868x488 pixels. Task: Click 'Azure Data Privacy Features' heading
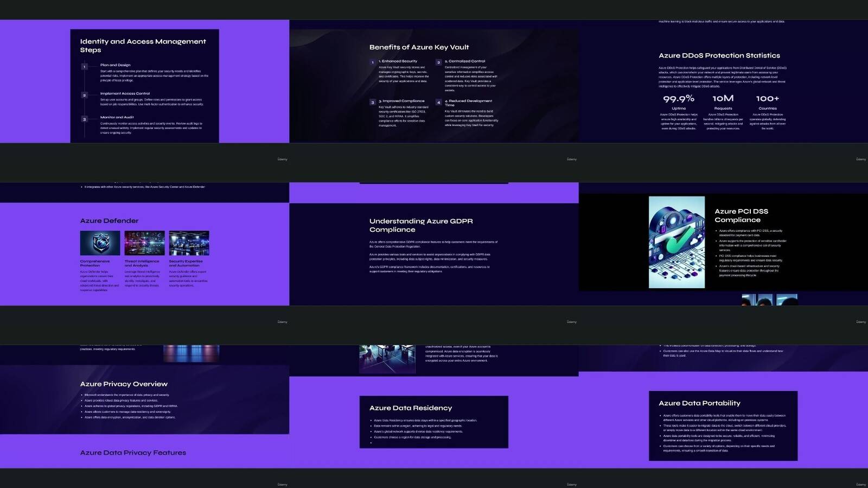(133, 453)
